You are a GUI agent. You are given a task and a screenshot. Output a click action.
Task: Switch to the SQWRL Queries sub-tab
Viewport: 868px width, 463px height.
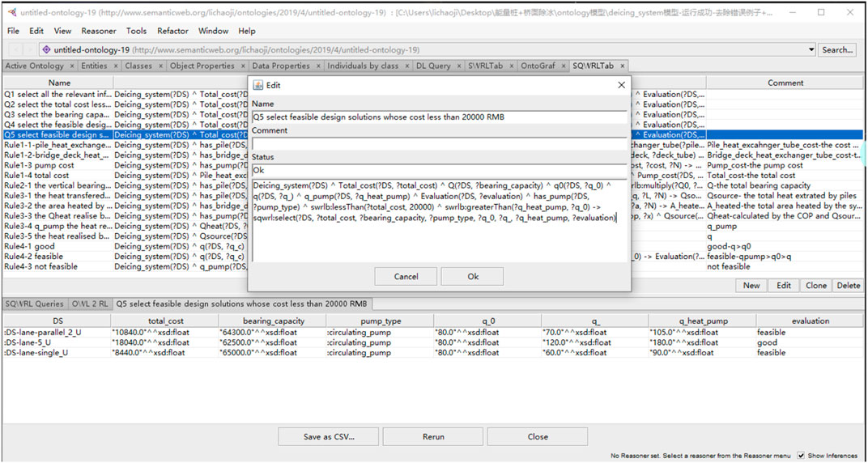[x=34, y=304]
